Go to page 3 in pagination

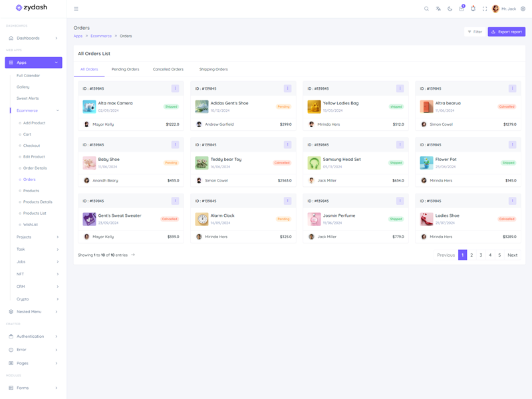click(x=481, y=255)
